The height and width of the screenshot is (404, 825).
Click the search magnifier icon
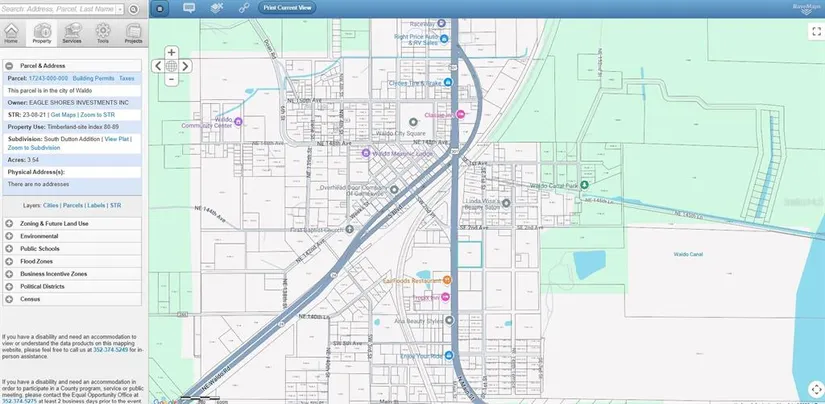coord(134,8)
